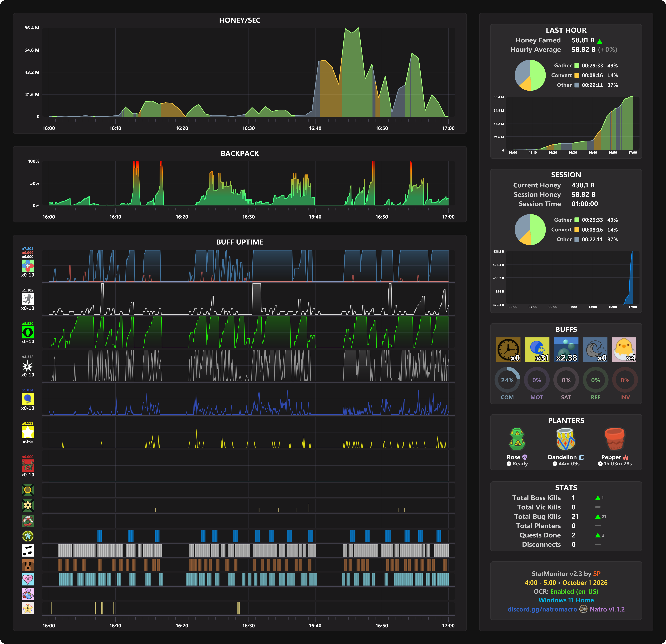Click the "Natro v1.1.2" version text

click(607, 609)
